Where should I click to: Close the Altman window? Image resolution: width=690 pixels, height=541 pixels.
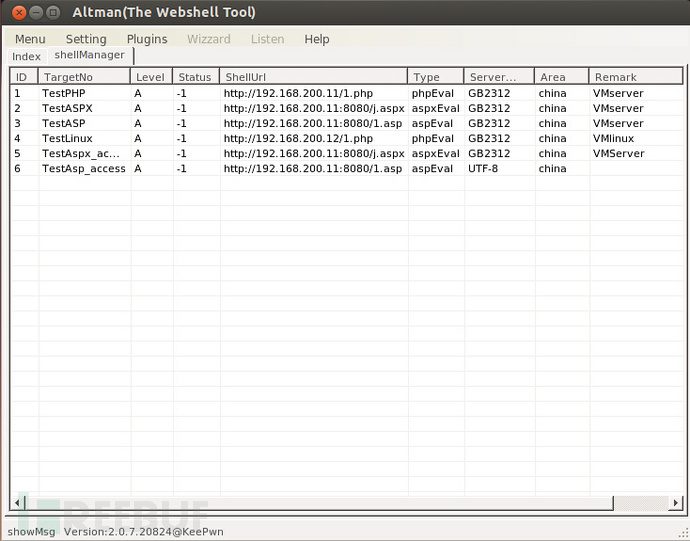pyautogui.click(x=19, y=12)
